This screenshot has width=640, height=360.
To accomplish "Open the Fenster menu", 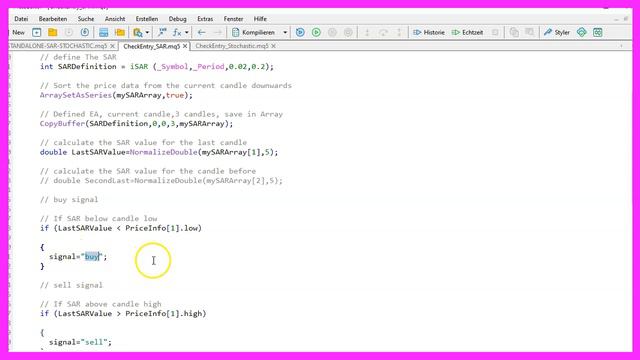I will click(233, 19).
